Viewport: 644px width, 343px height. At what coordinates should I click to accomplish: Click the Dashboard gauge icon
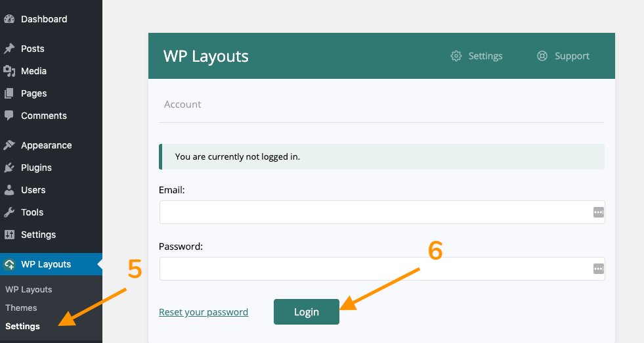pyautogui.click(x=9, y=19)
